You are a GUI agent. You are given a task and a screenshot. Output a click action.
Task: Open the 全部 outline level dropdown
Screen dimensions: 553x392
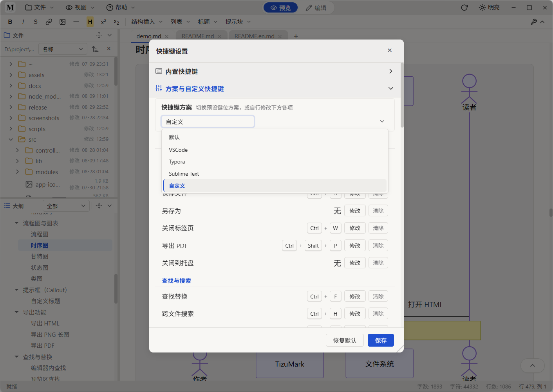tap(66, 206)
